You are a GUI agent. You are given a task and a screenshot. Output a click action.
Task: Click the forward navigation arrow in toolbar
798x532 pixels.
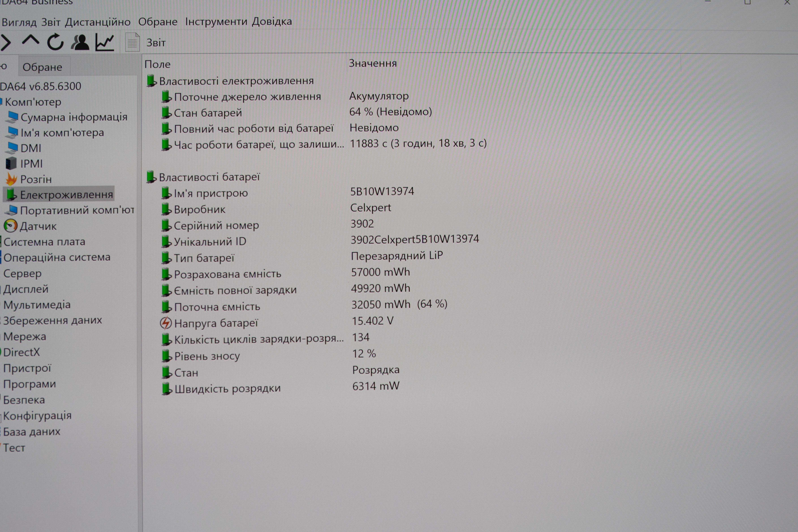[x=6, y=42]
